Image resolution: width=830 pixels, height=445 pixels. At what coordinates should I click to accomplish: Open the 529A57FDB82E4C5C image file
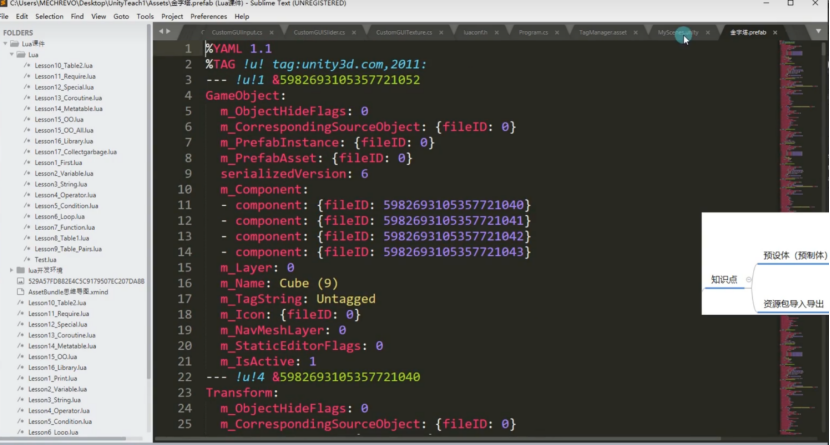click(86, 281)
